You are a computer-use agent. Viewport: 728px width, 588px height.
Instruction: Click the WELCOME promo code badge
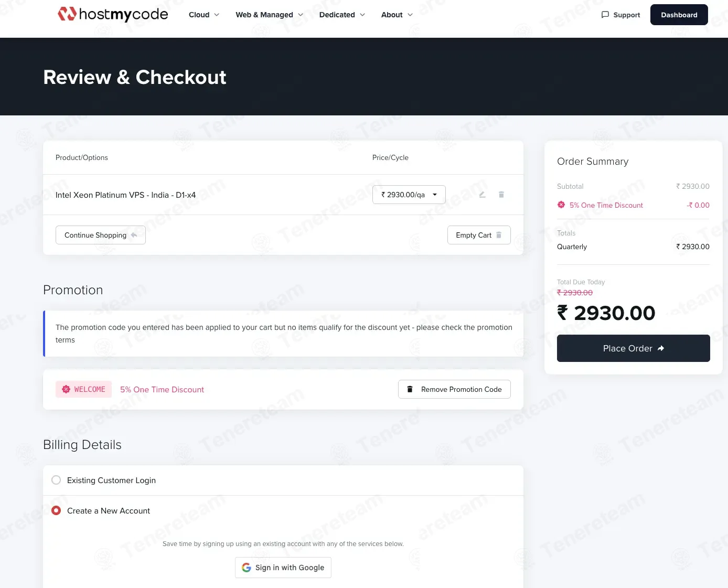coord(84,389)
